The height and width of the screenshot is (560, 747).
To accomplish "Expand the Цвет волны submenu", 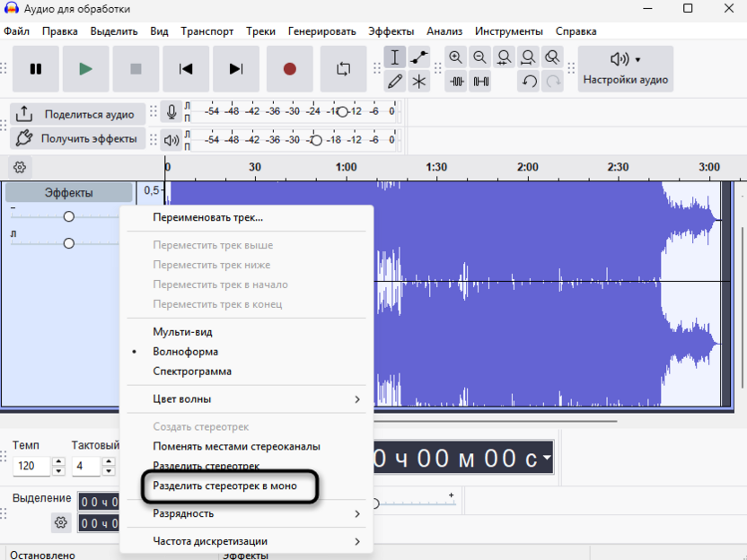I will [x=246, y=399].
